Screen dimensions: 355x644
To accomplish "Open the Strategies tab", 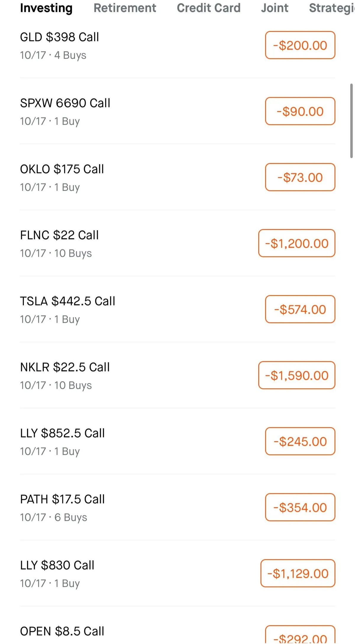I will [331, 8].
